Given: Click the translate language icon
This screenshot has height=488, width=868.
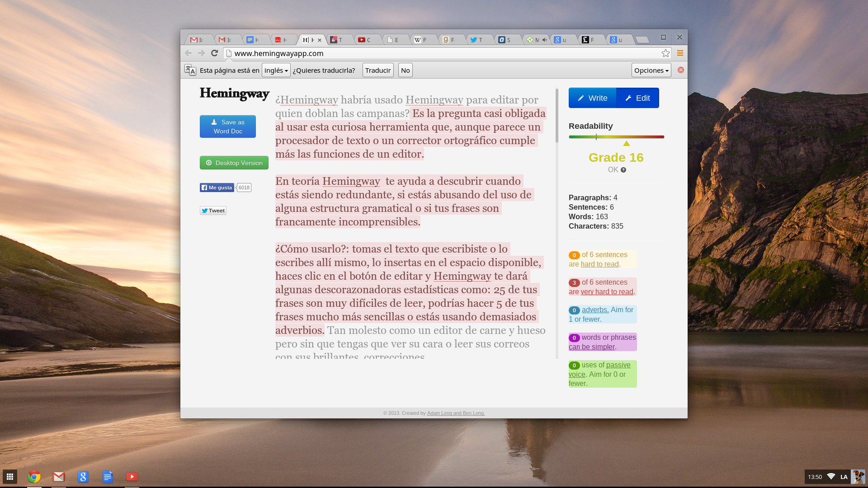Looking at the screenshot, I should tap(190, 70).
